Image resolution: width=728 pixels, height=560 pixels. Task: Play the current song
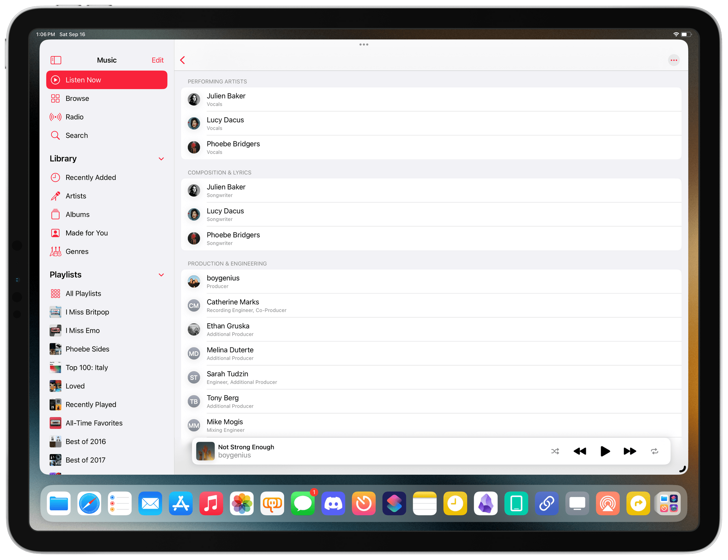[x=605, y=451]
